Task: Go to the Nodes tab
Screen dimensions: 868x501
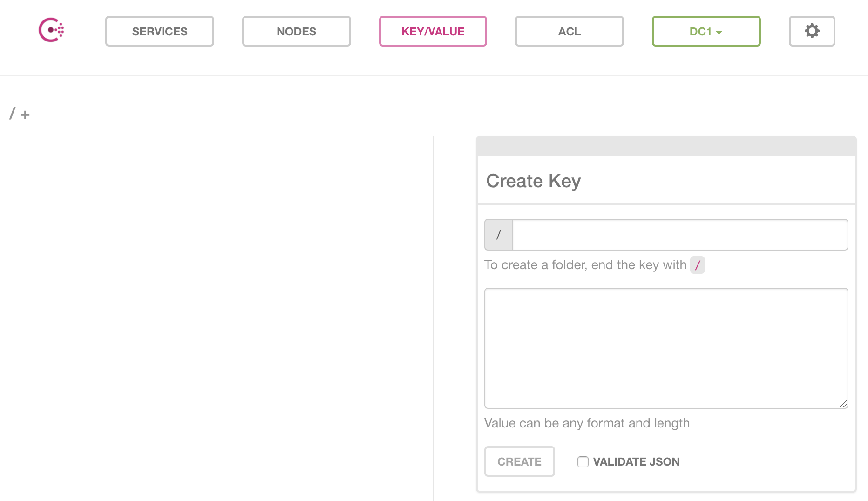Action: tap(296, 31)
